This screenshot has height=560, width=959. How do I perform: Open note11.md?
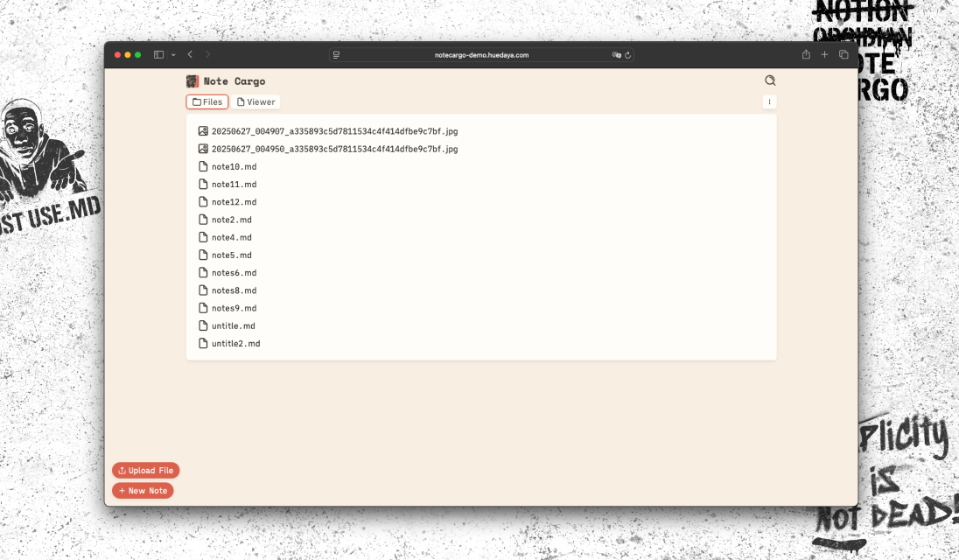tap(234, 185)
